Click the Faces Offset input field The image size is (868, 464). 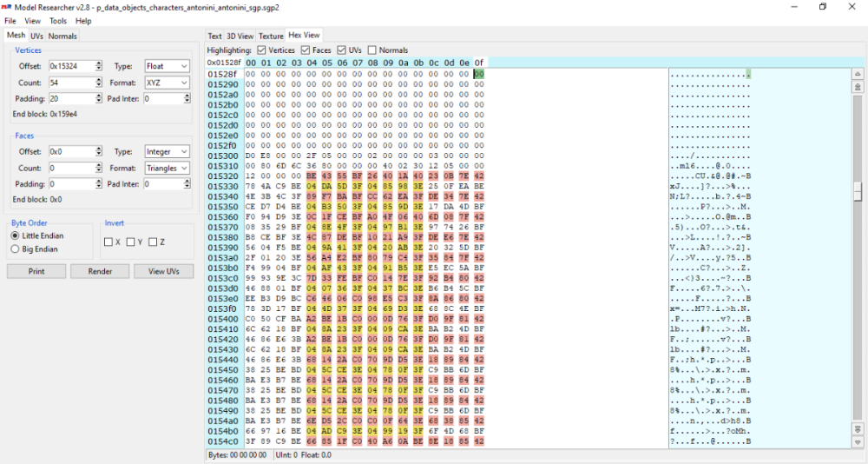click(69, 151)
